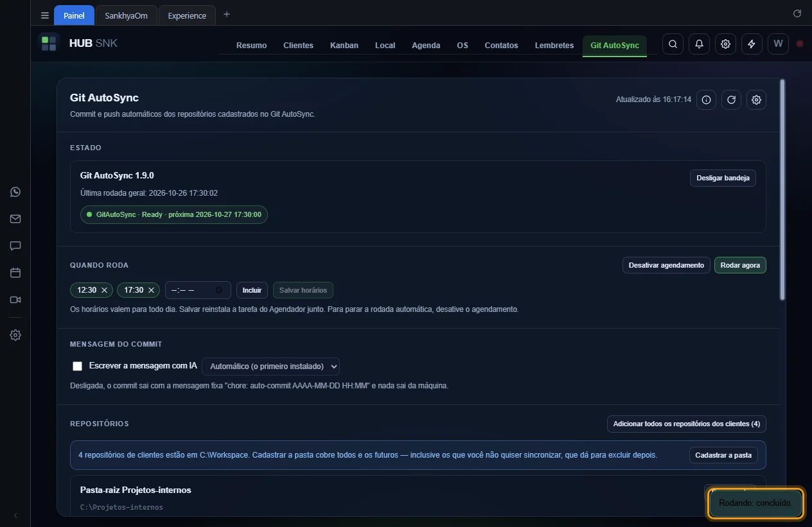This screenshot has height=527, width=812.
Task: Click the Incluir button
Action: (252, 290)
